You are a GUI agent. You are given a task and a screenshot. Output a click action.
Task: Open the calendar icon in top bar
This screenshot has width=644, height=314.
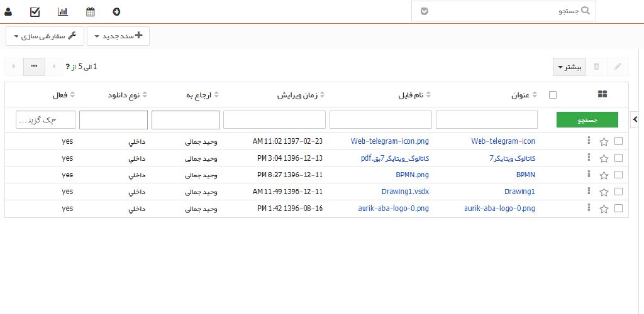(90, 11)
